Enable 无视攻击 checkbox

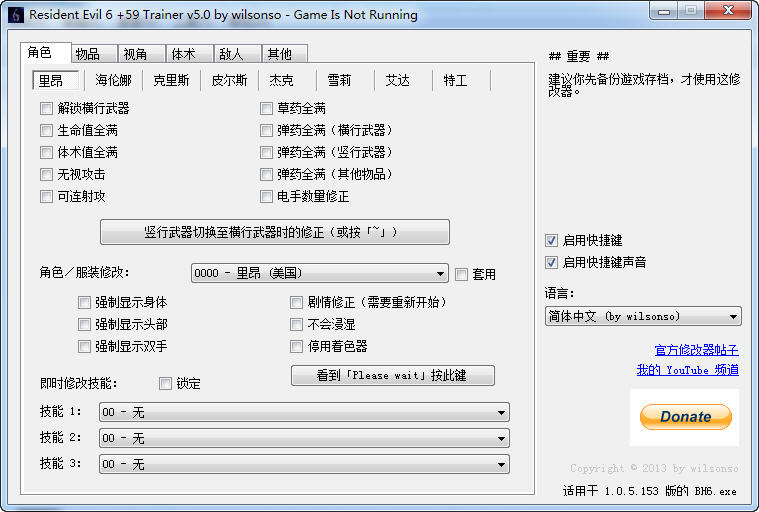[x=46, y=174]
